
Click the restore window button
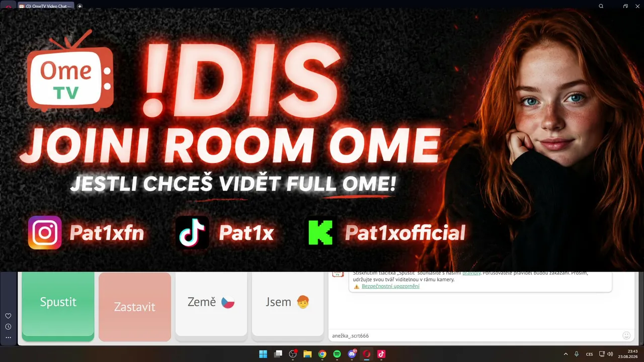625,7
